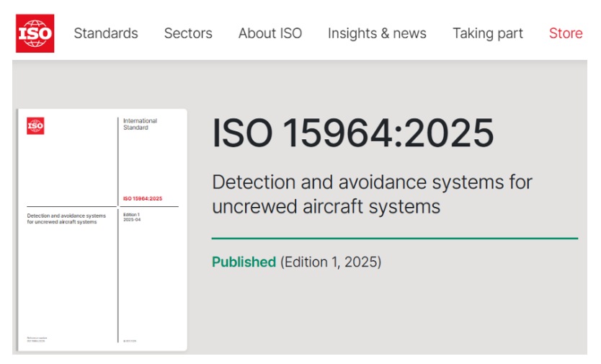Click the 'Detection and avoidance systems' title text
The image size is (601, 364).
click(x=372, y=194)
